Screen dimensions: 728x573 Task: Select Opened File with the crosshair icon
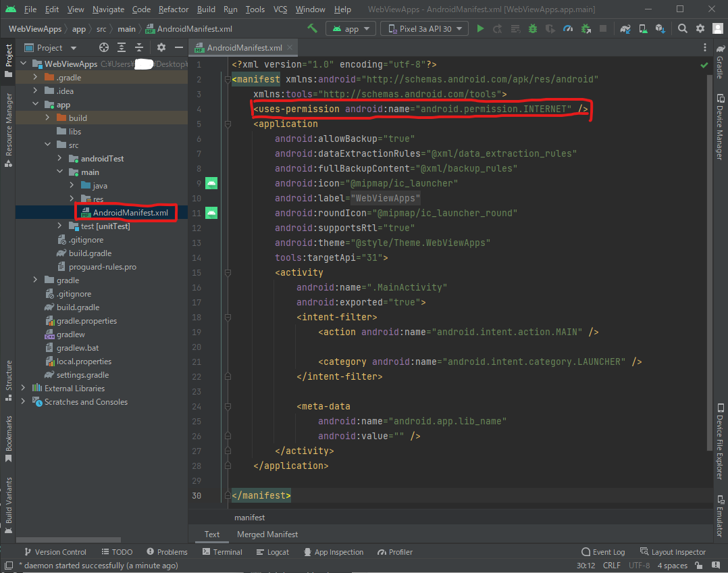pyautogui.click(x=104, y=47)
